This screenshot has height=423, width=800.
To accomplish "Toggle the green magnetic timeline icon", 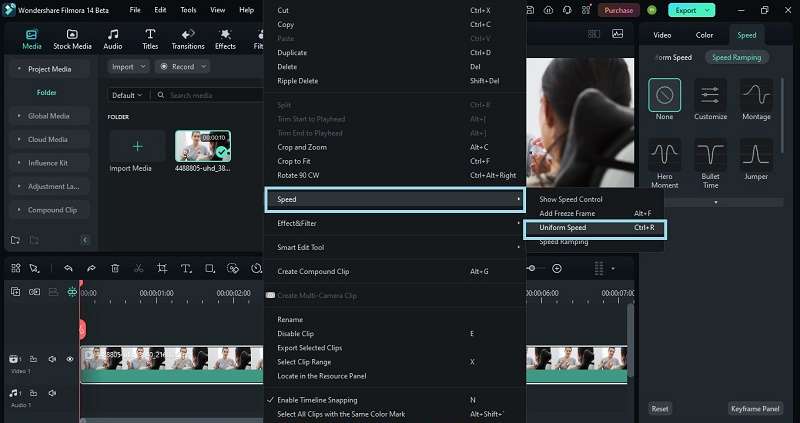I will pyautogui.click(x=72, y=292).
